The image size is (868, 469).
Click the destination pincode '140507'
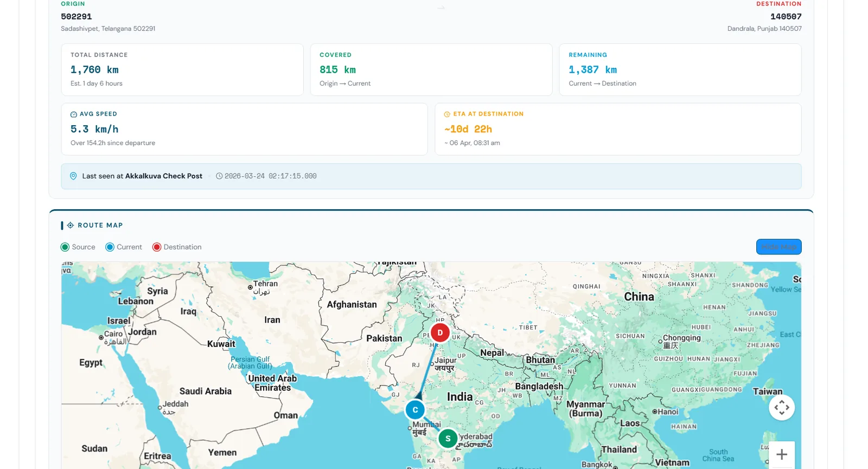(786, 17)
